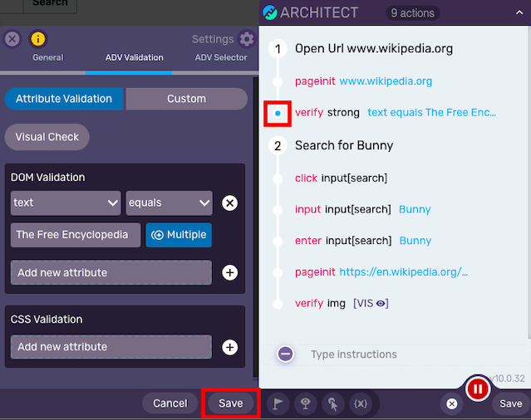The height and width of the screenshot is (420, 531).
Task: Select the first pageinit www.wikipedia.org action
Action: click(x=363, y=81)
